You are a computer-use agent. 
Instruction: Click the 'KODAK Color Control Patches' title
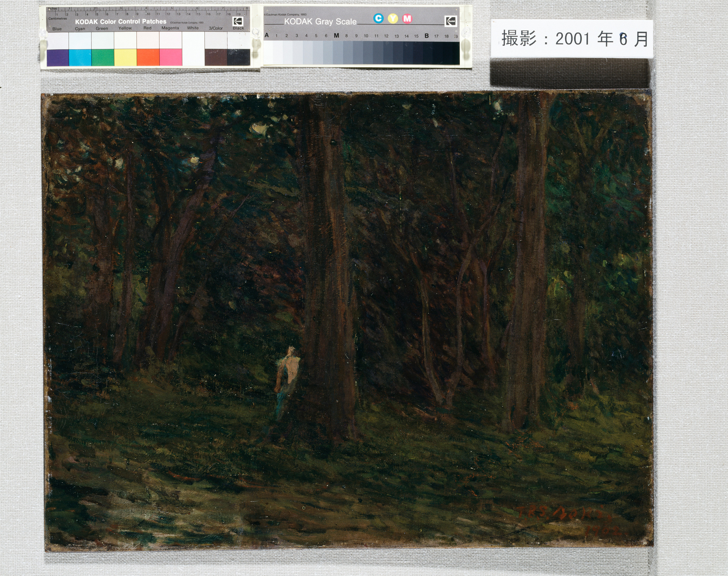121,22
